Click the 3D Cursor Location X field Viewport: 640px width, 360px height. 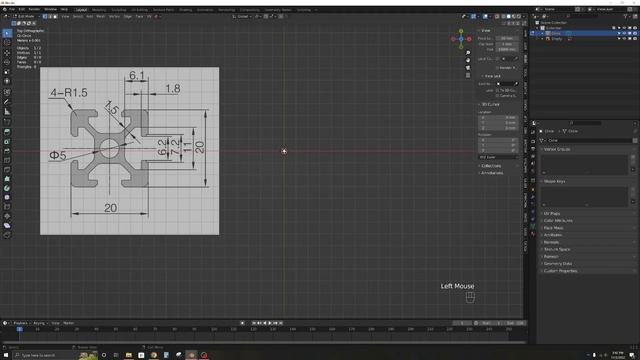[x=498, y=117]
